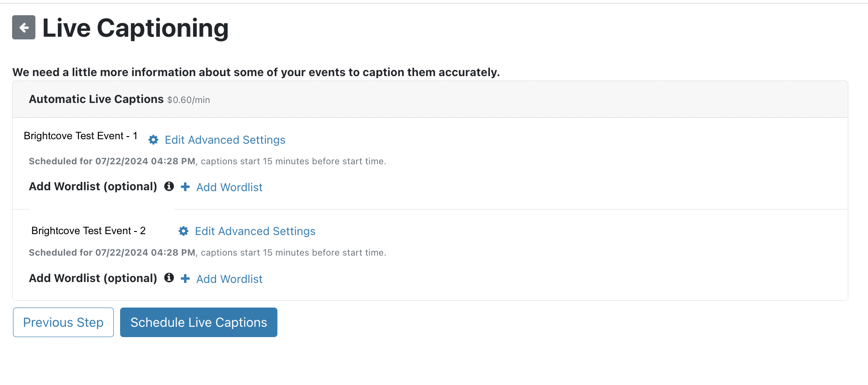Click the info icon next to first Add Wordlist
The width and height of the screenshot is (868, 385).
point(169,186)
